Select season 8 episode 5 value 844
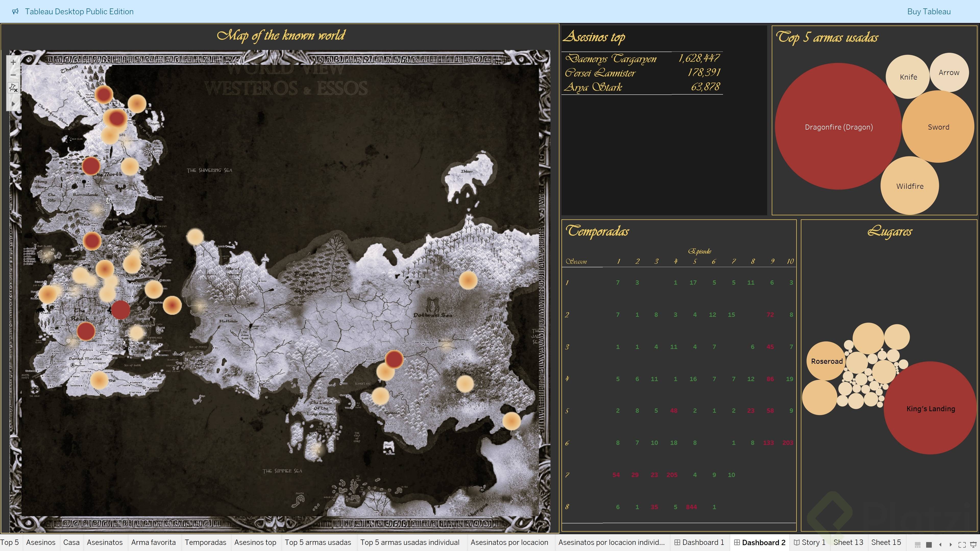This screenshot has height=551, width=980. (691, 507)
